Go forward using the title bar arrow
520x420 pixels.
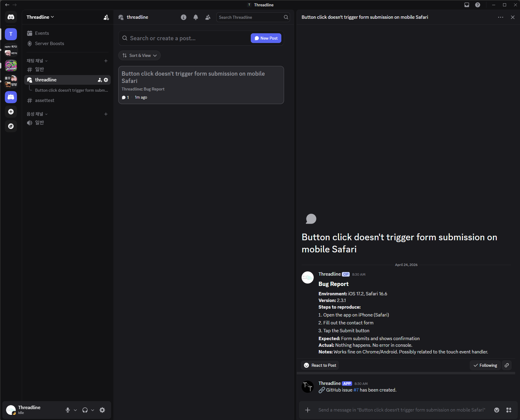[15, 5]
